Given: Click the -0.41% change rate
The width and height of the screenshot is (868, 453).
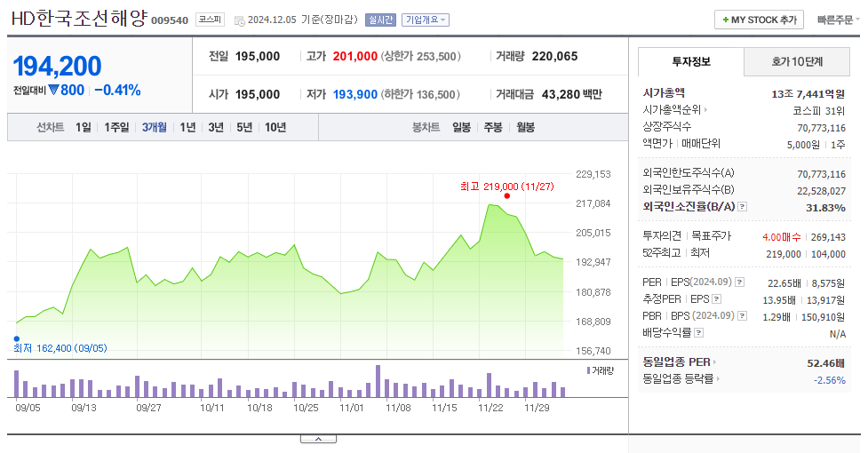Looking at the screenshot, I should click(x=117, y=91).
